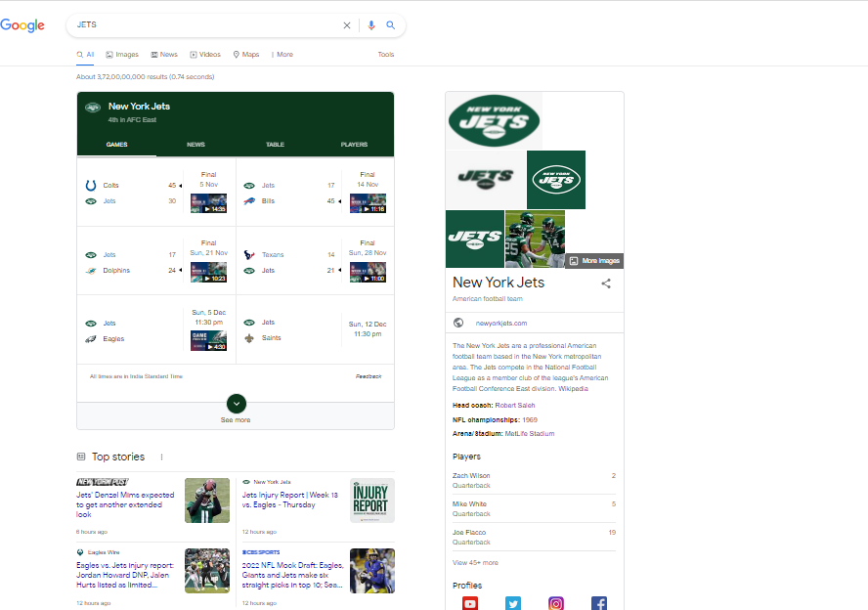
Task: Open Top stories three-dot options menu
Action: point(162,457)
